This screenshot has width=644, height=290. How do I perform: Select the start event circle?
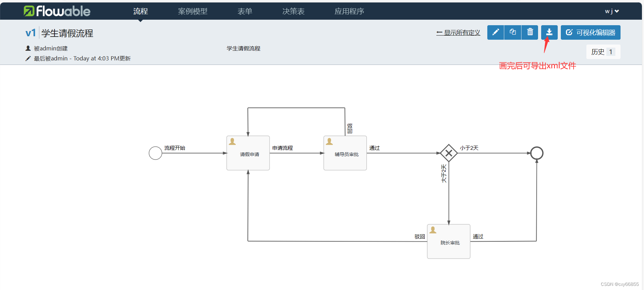point(155,153)
